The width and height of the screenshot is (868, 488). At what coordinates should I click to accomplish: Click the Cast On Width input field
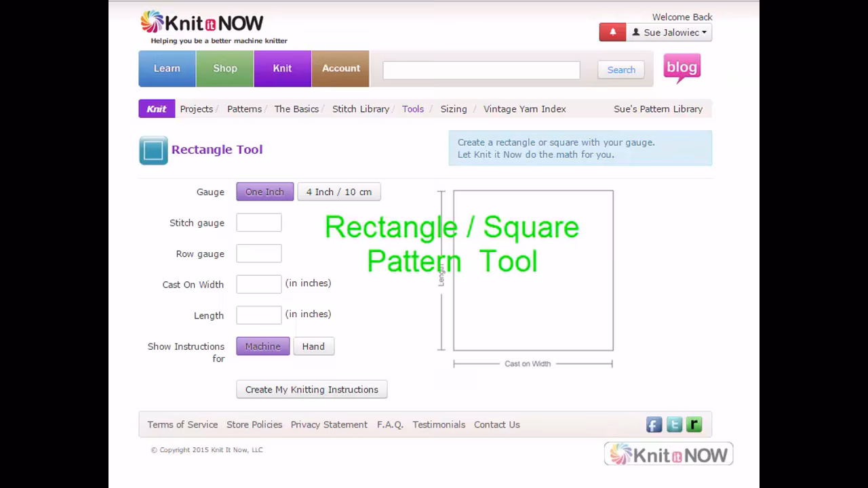tap(259, 285)
